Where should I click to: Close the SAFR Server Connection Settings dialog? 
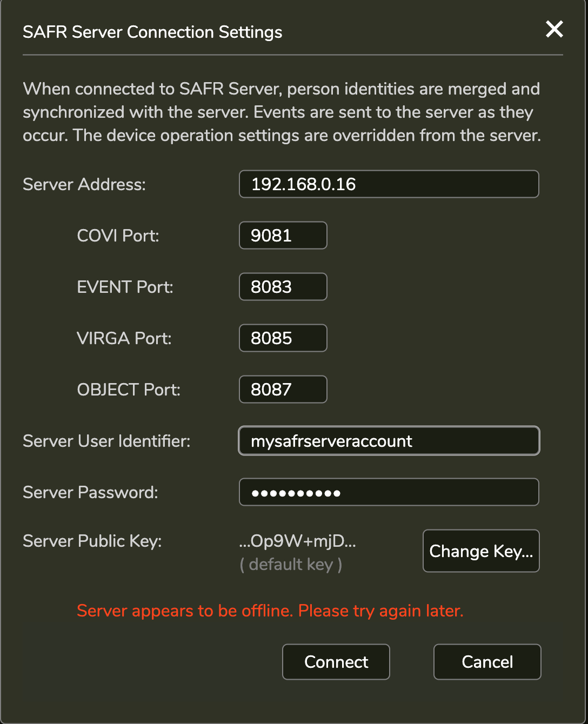[554, 29]
